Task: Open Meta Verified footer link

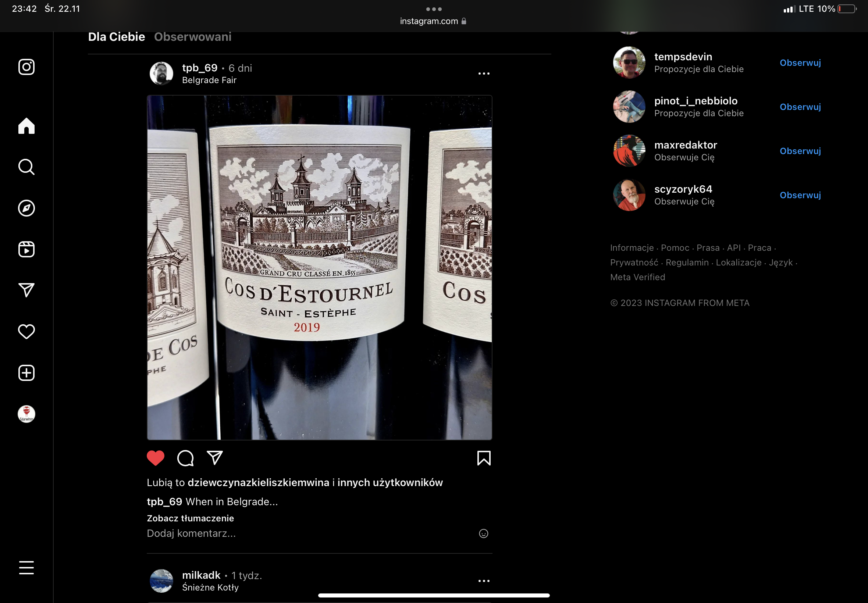Action: click(637, 277)
